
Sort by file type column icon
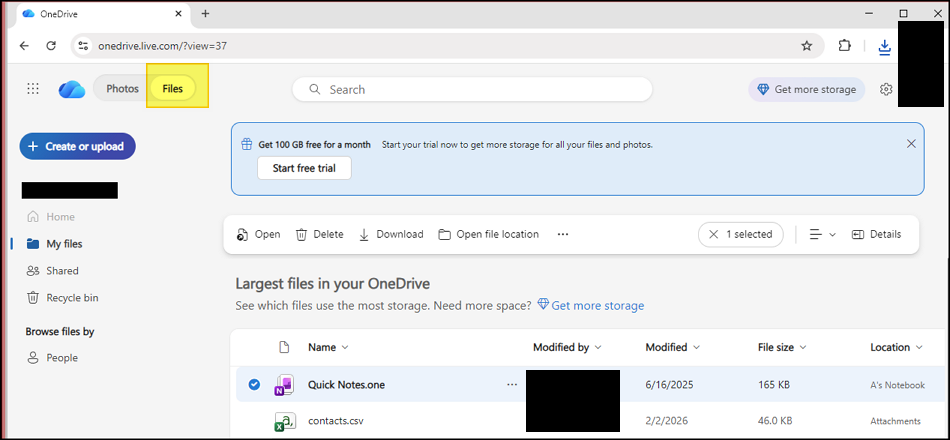(284, 347)
